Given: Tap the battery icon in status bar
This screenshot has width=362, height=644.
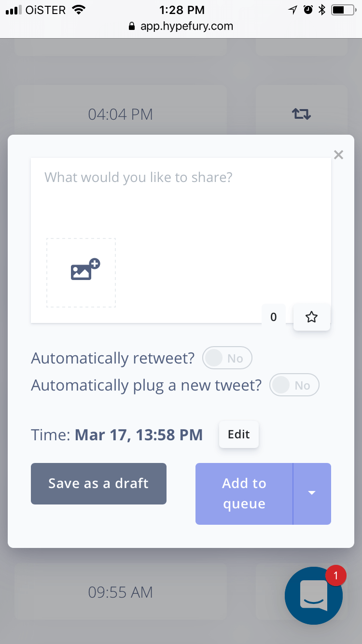Looking at the screenshot, I should point(343,10).
